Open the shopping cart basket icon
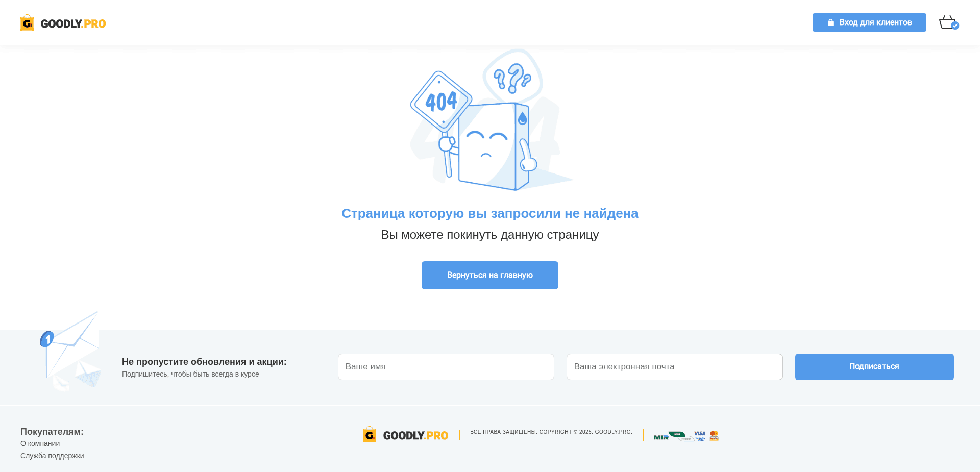 pyautogui.click(x=948, y=22)
